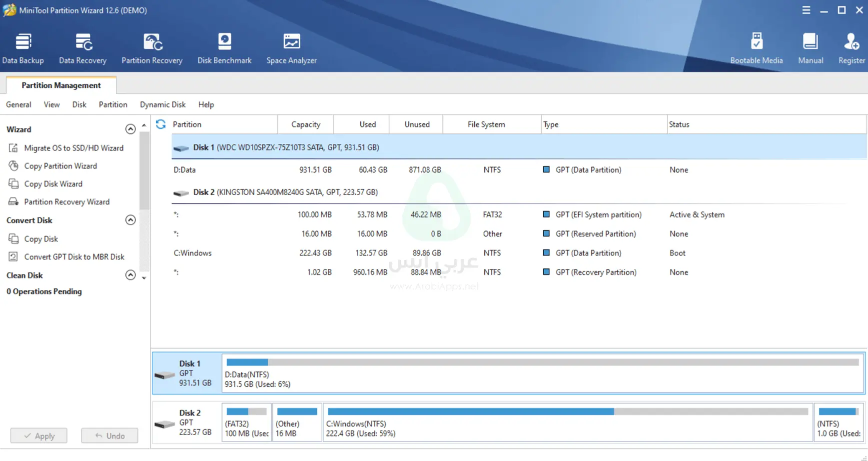Launch the Data Recovery tool
Screen dimensions: 868x461
point(82,48)
